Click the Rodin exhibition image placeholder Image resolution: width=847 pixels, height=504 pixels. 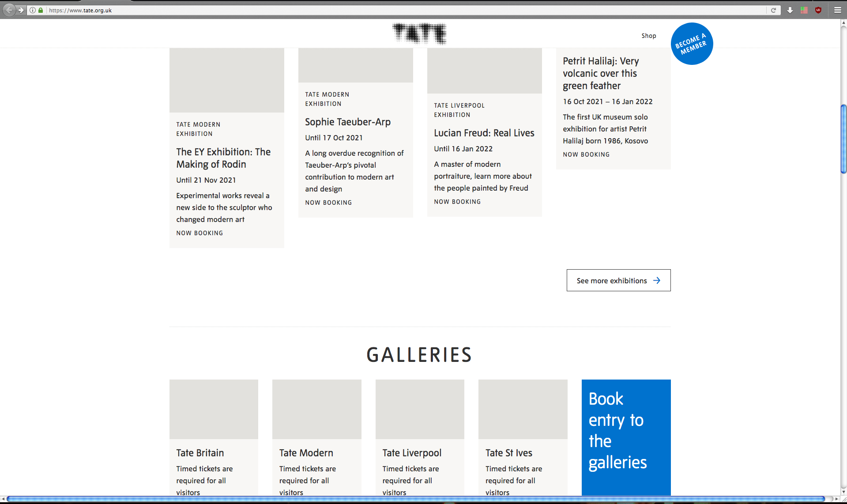click(227, 80)
